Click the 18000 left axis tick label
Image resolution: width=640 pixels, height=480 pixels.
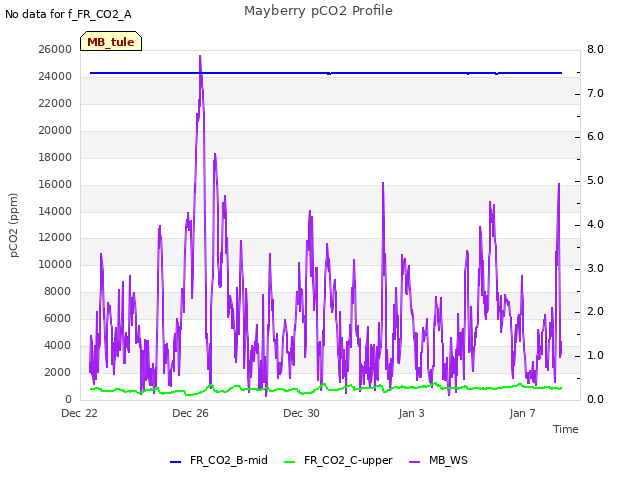point(55,157)
